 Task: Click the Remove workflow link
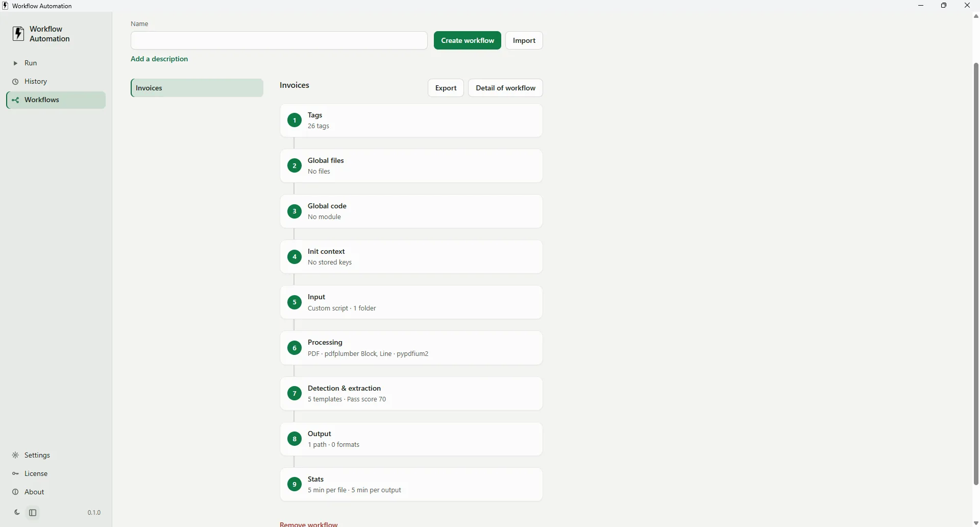click(309, 524)
